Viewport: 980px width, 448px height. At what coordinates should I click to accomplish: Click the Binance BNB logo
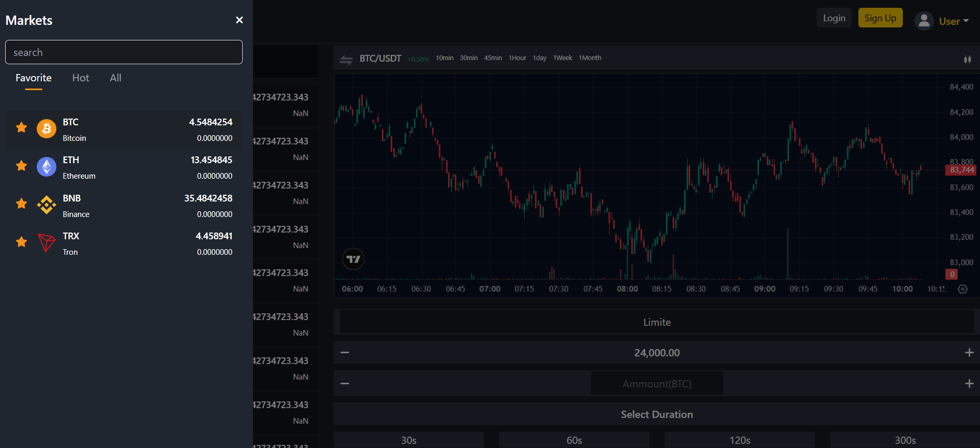[x=47, y=205]
